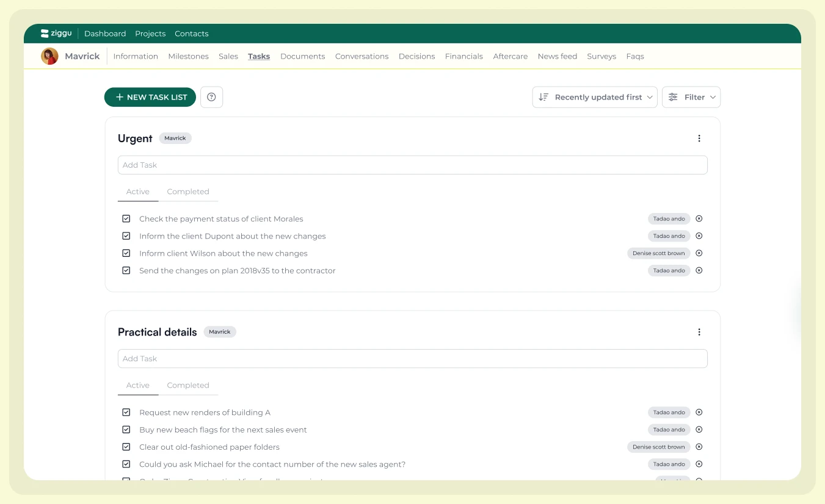
Task: Open task 'Send the changes on plan 2018v35'
Action: coord(238,270)
